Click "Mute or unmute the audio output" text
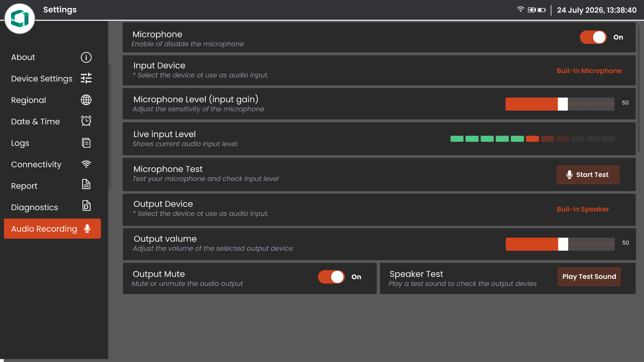This screenshot has height=362, width=644. pos(188,284)
